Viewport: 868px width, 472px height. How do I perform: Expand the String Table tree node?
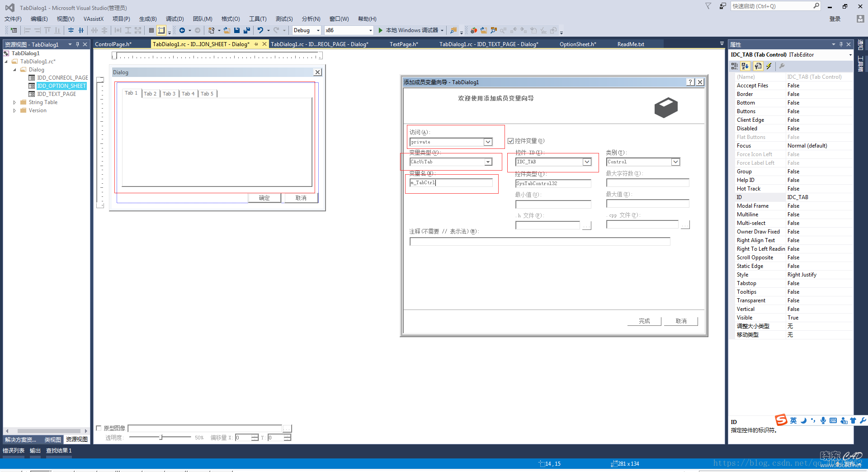(14, 102)
